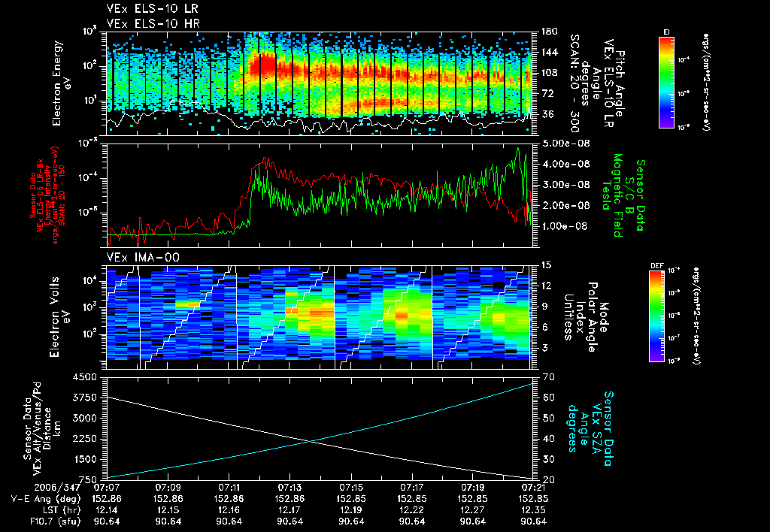Click the SZA axis tick 70
Screen dimensions: 770x532
[549, 377]
